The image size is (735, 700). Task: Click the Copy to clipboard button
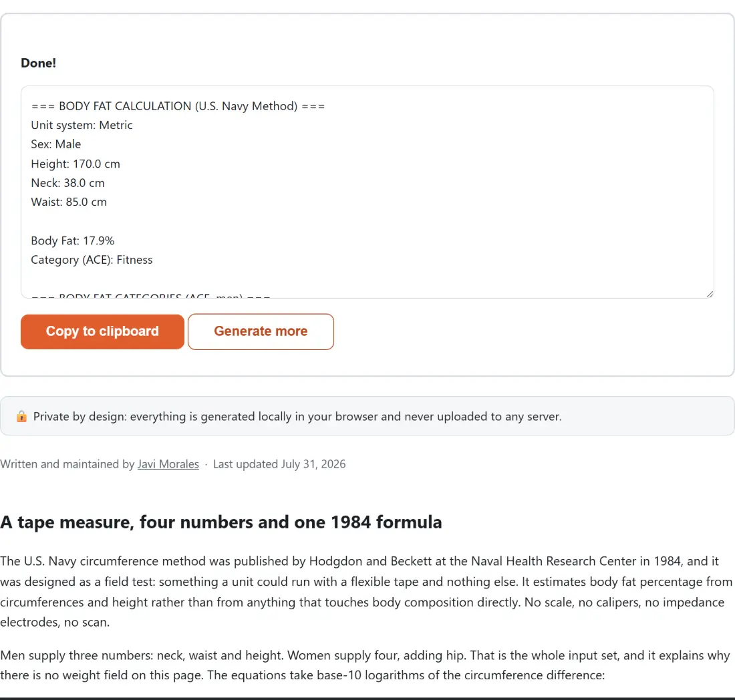102,332
